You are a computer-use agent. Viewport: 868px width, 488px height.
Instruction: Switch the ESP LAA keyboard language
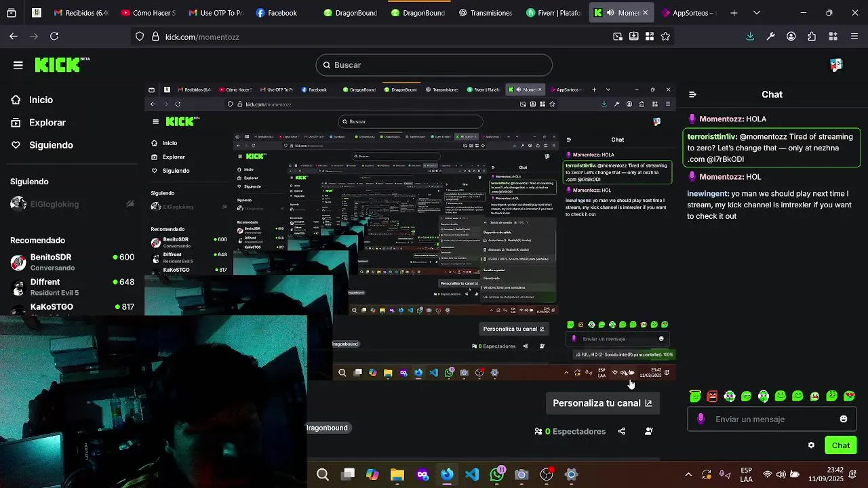(746, 474)
